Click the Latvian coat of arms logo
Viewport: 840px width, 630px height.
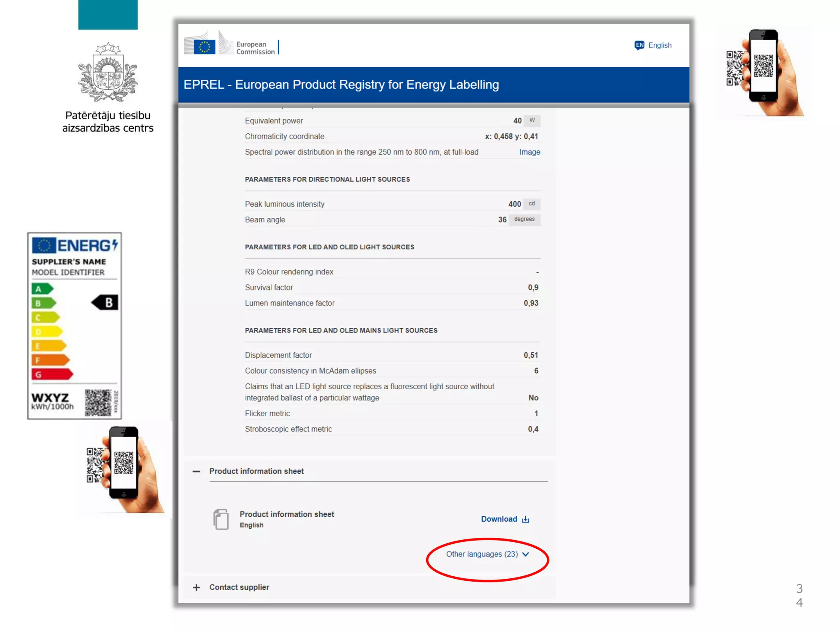tap(108, 73)
